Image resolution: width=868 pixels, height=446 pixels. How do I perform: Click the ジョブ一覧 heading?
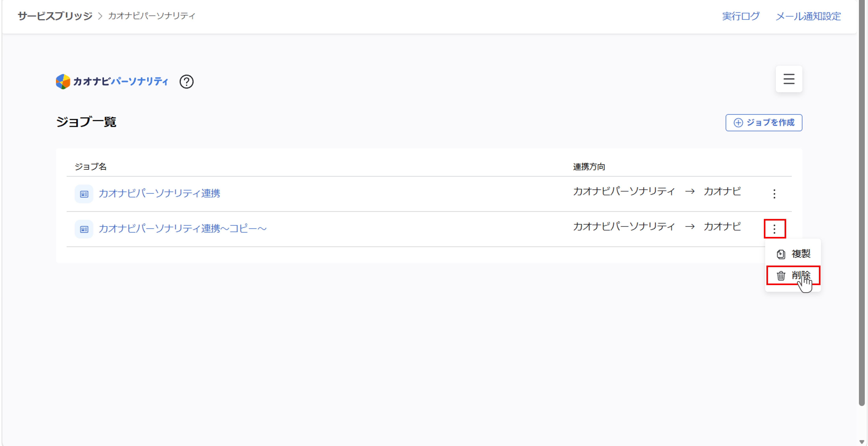coord(86,122)
